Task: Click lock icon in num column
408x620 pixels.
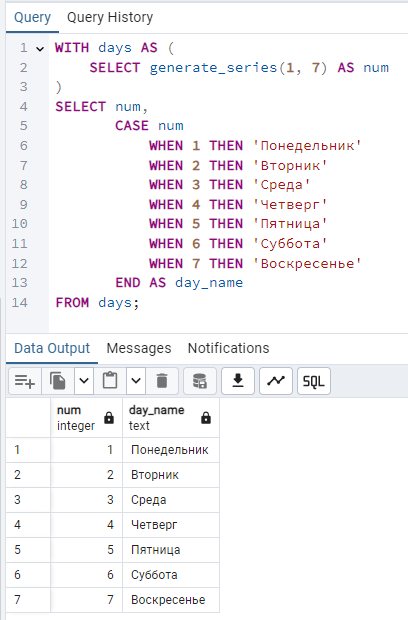Action: (109, 418)
